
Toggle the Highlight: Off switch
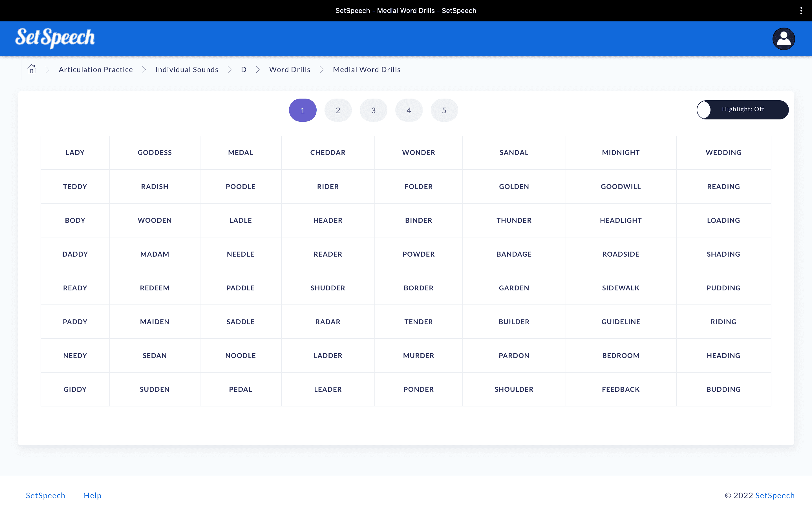(742, 110)
